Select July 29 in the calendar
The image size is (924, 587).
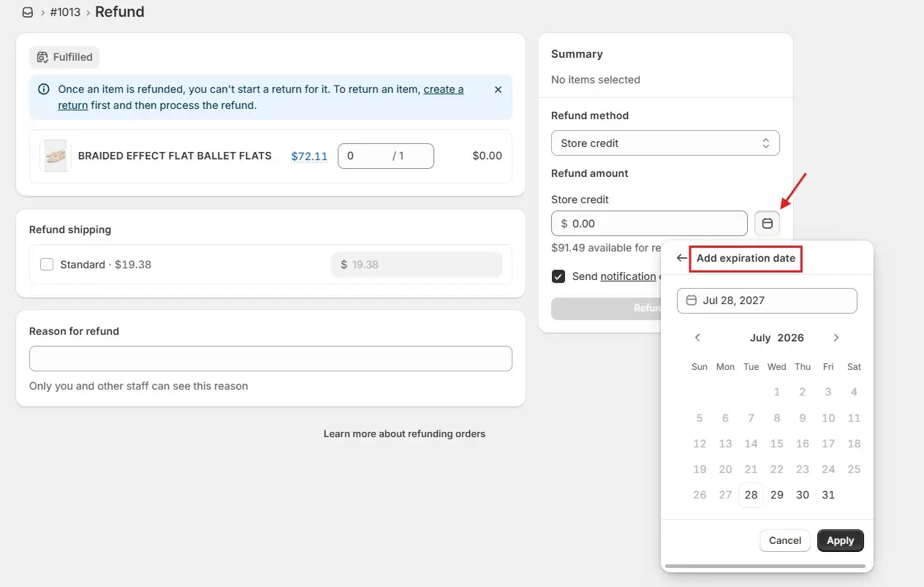click(777, 495)
